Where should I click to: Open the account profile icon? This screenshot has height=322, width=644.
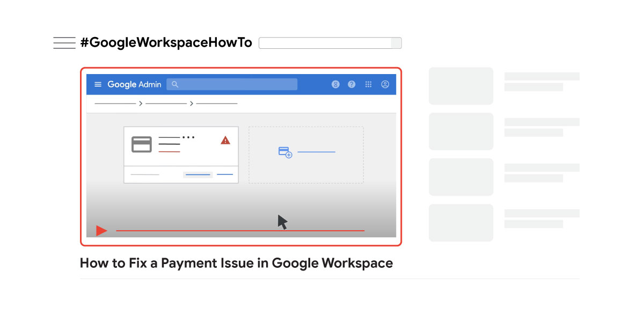coord(385,84)
